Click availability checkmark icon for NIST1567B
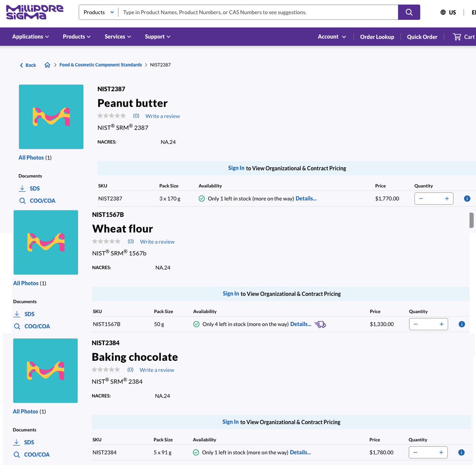 pyautogui.click(x=196, y=324)
